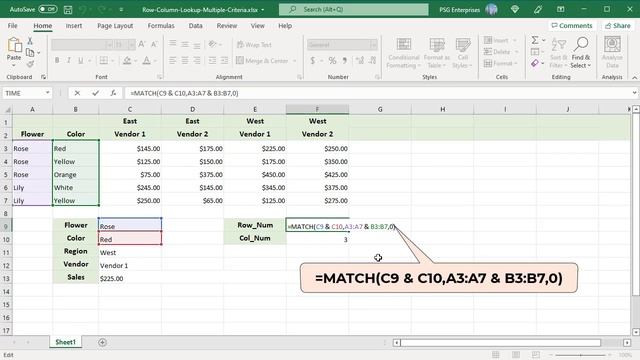Toggle Bold formatting
The image size is (640, 360).
[57, 60]
